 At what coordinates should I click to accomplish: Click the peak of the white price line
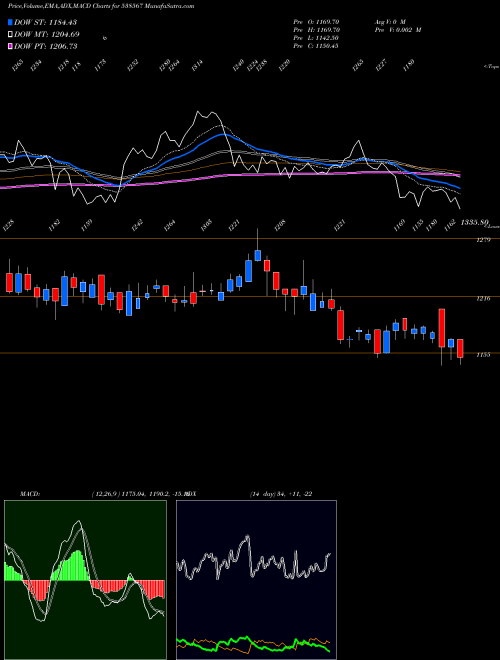(x=198, y=112)
